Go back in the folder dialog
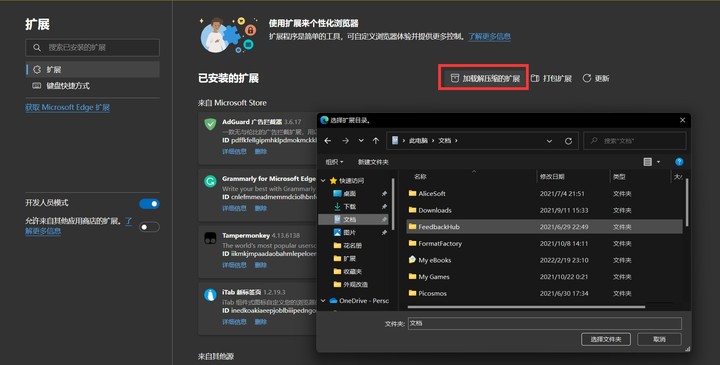The image size is (720, 365). [328, 141]
